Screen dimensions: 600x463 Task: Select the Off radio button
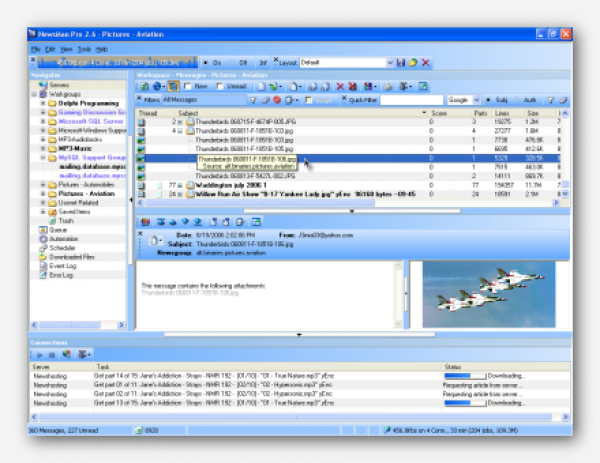pos(232,63)
